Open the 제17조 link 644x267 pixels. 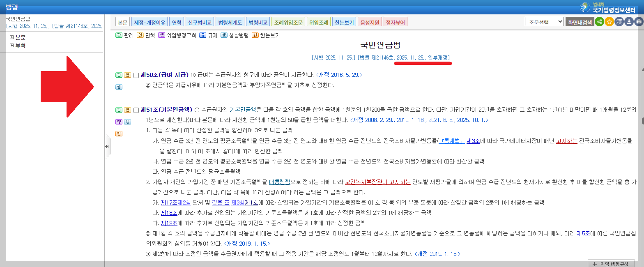[x=169, y=203]
